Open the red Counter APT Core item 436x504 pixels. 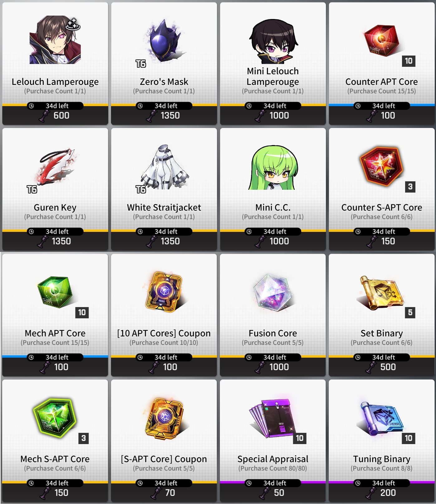tap(382, 41)
